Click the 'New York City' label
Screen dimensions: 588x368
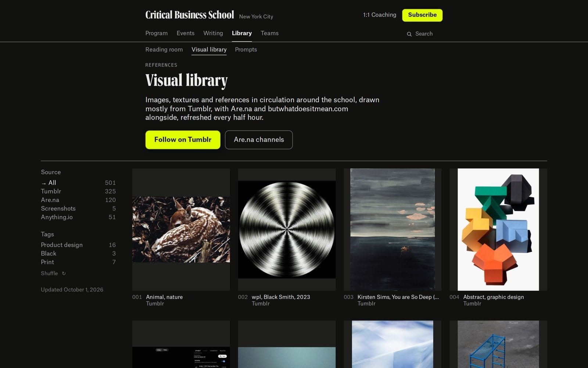(x=256, y=17)
